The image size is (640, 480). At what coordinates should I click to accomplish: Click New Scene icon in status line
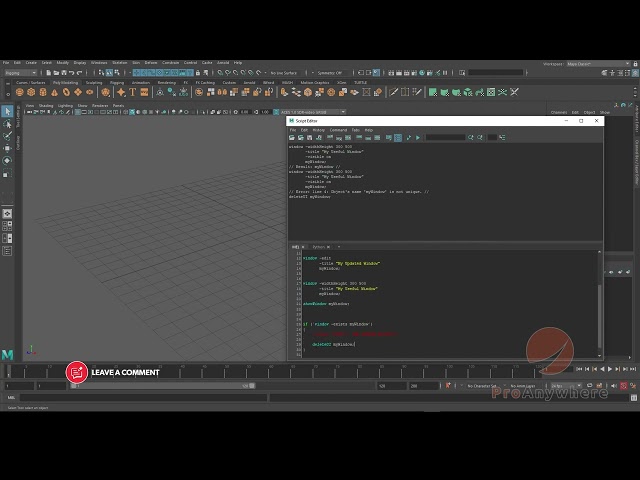tap(49, 73)
